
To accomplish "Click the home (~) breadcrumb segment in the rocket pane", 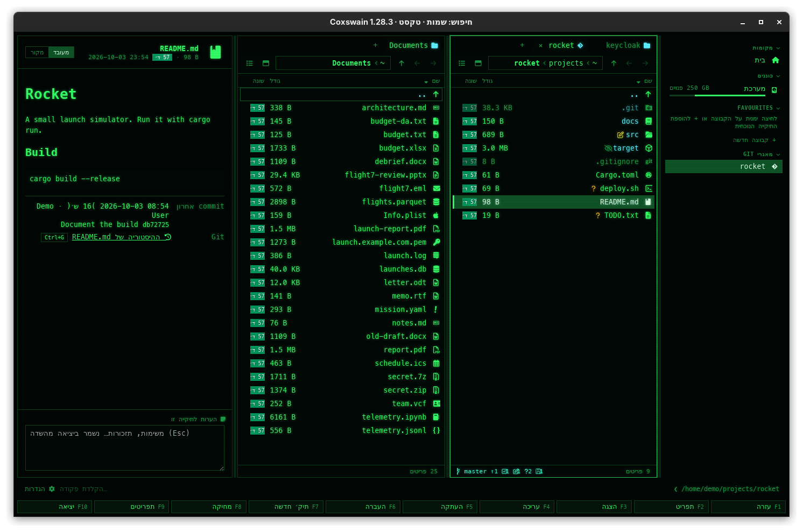I will coord(595,63).
